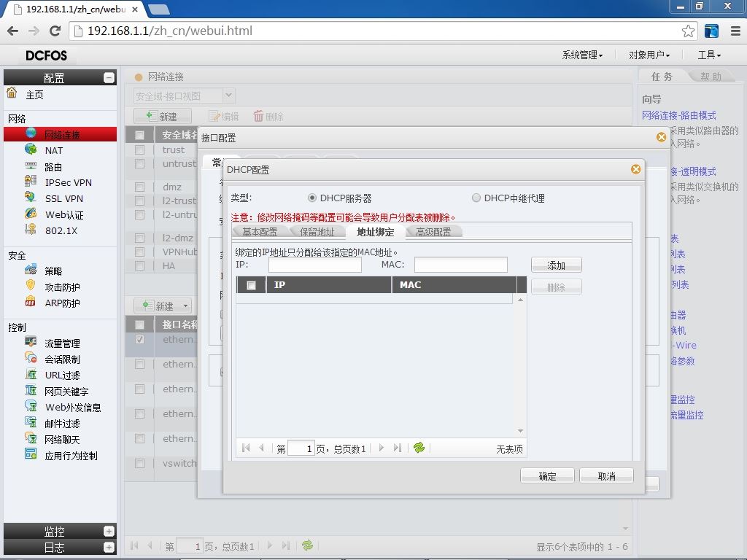Collapse the 配置 sidebar section
747x560 pixels.
109,77
